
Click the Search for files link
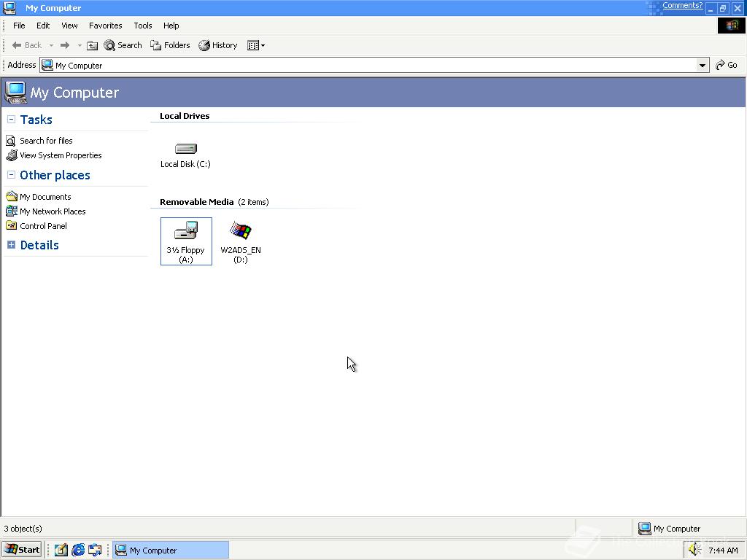coord(46,141)
